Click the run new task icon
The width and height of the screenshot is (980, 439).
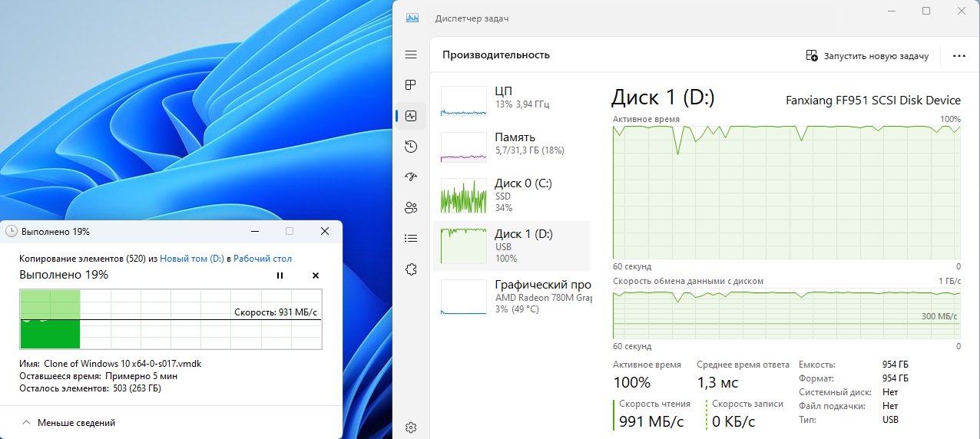tap(812, 55)
